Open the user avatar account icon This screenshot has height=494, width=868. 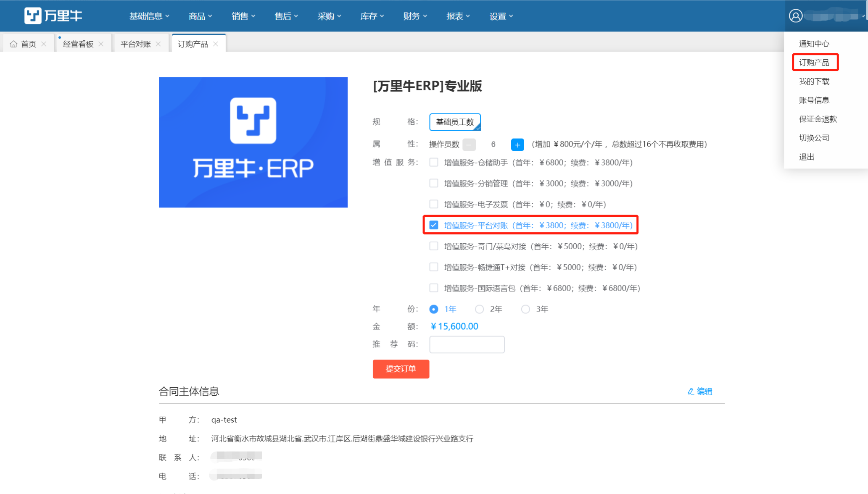coord(795,16)
